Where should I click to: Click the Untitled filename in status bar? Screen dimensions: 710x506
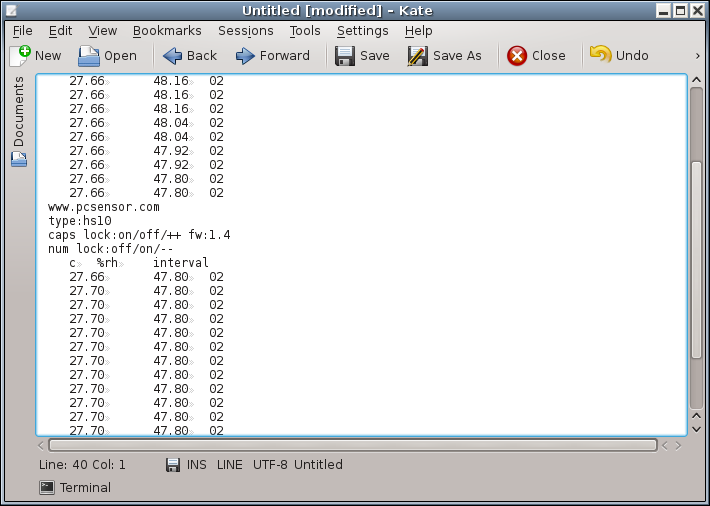(x=318, y=465)
